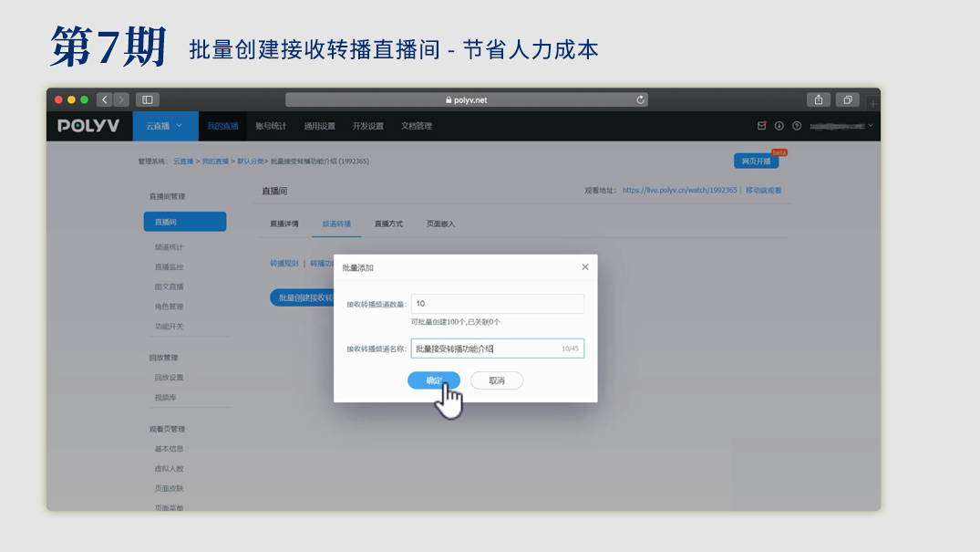Show all tabs overview icon
Screen dimensions: 980x552
[847, 99]
